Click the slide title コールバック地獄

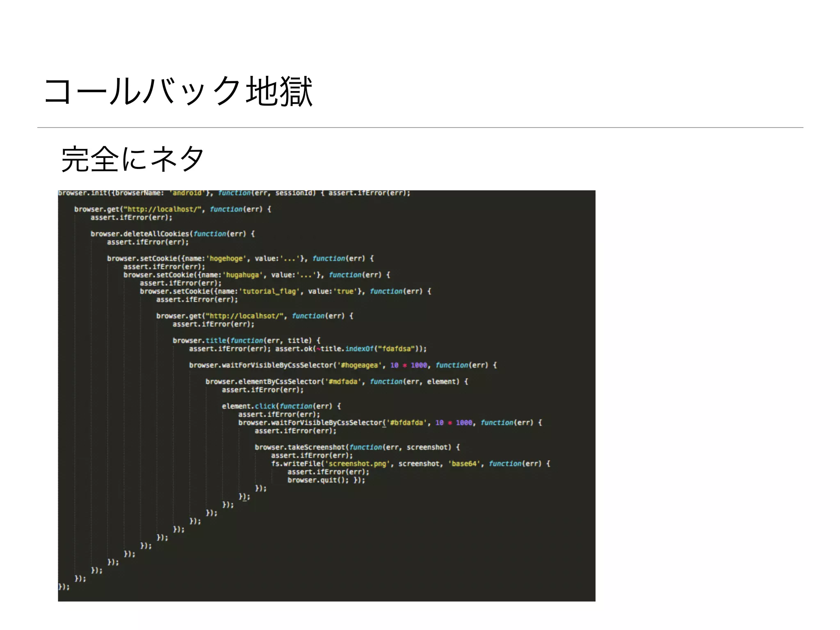click(x=178, y=92)
